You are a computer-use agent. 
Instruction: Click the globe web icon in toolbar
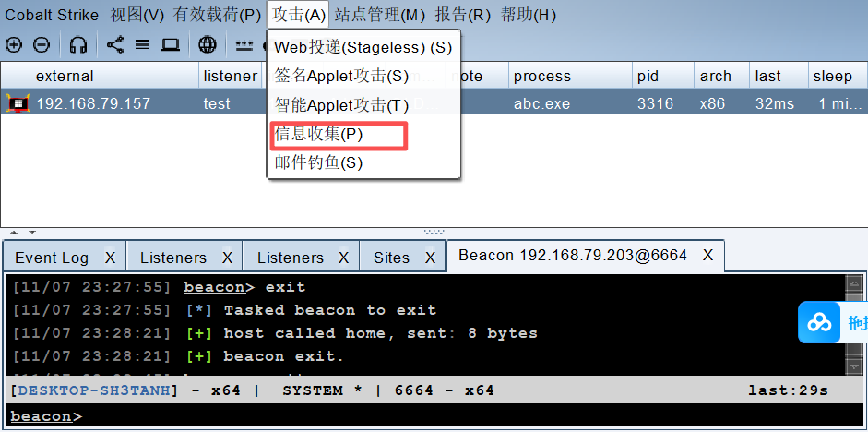coord(208,45)
